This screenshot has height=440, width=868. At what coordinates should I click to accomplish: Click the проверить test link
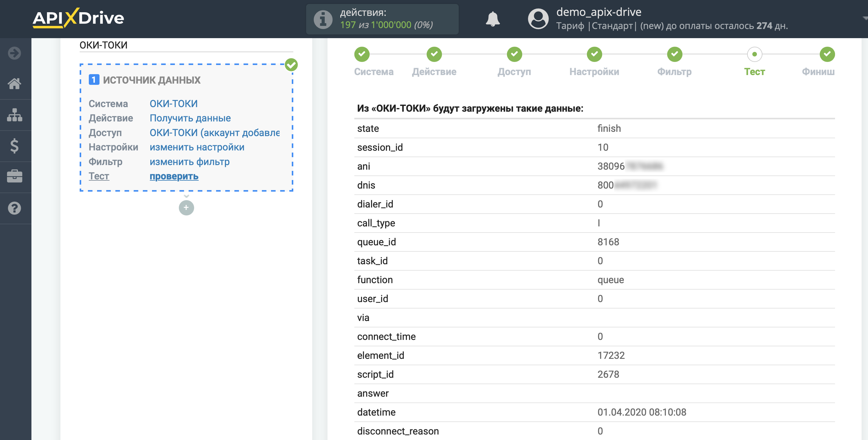click(x=174, y=176)
